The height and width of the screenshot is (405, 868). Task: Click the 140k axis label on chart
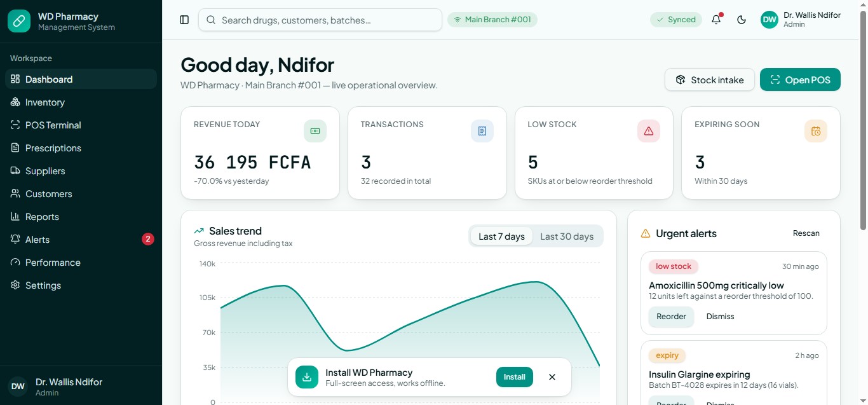(x=207, y=263)
